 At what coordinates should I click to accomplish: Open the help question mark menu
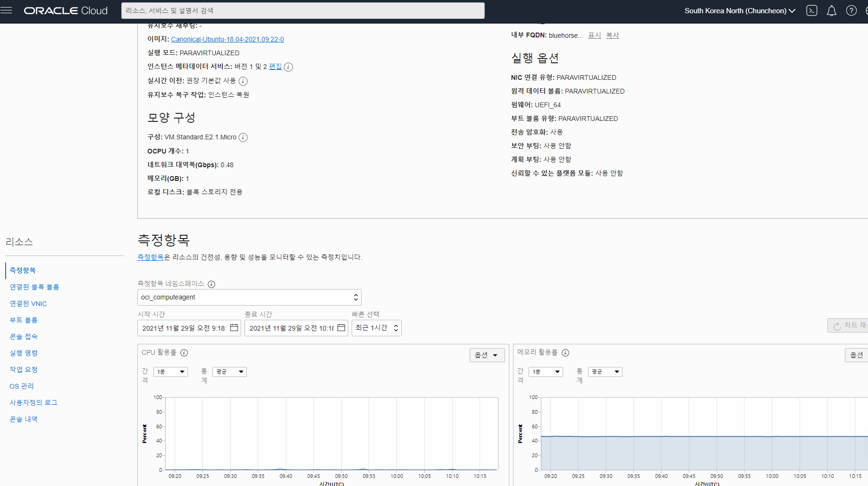pyautogui.click(x=851, y=10)
